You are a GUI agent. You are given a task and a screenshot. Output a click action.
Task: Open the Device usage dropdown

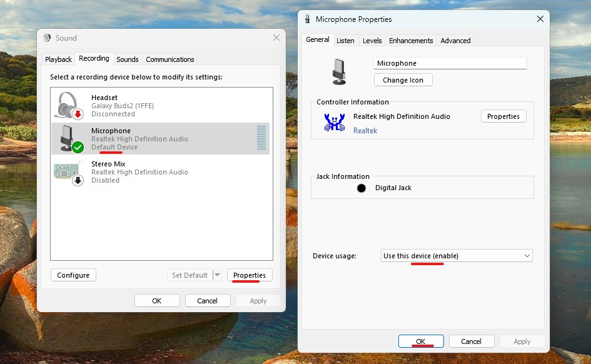click(456, 255)
